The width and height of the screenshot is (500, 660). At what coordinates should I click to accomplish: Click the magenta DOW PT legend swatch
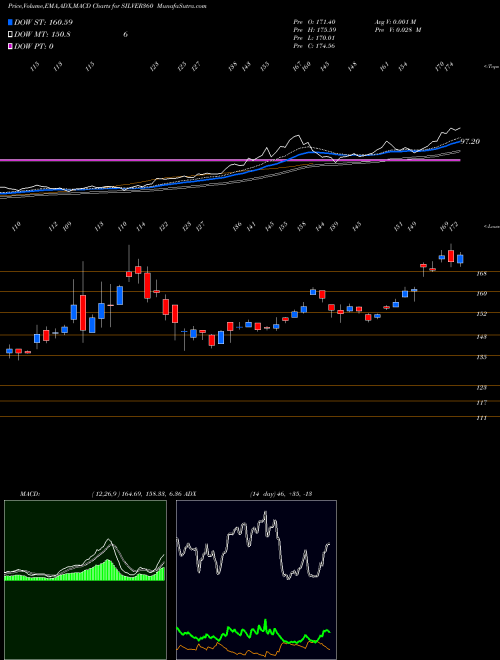point(10,46)
